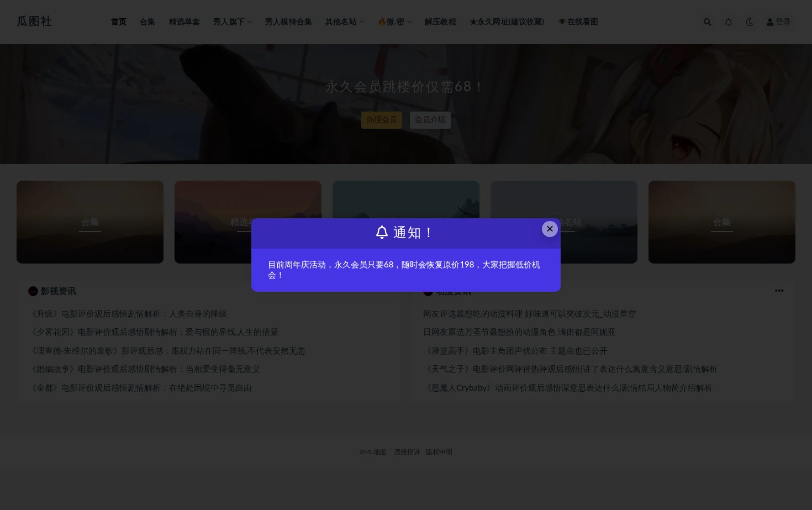The width and height of the screenshot is (812, 510).
Task: Close the 通知 popup dialog
Action: click(550, 229)
